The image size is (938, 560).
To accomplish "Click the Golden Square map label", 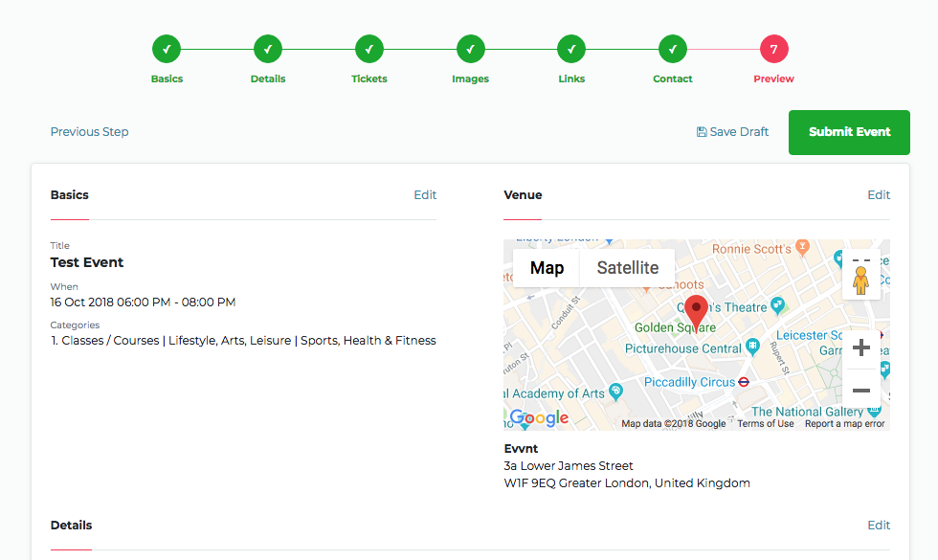I will coord(675,327).
